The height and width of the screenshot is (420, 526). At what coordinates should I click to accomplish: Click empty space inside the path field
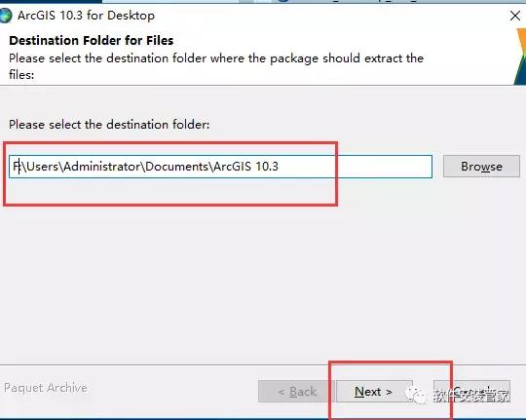coord(356,167)
